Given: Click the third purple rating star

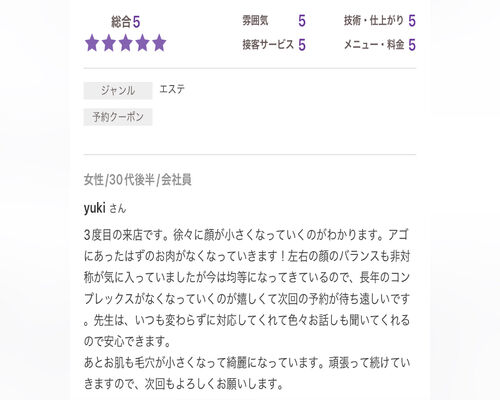Looking at the screenshot, I should pos(126,43).
